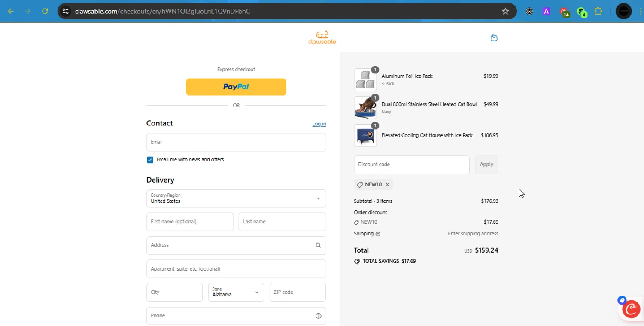Bookmark this page with the star icon

(x=505, y=11)
